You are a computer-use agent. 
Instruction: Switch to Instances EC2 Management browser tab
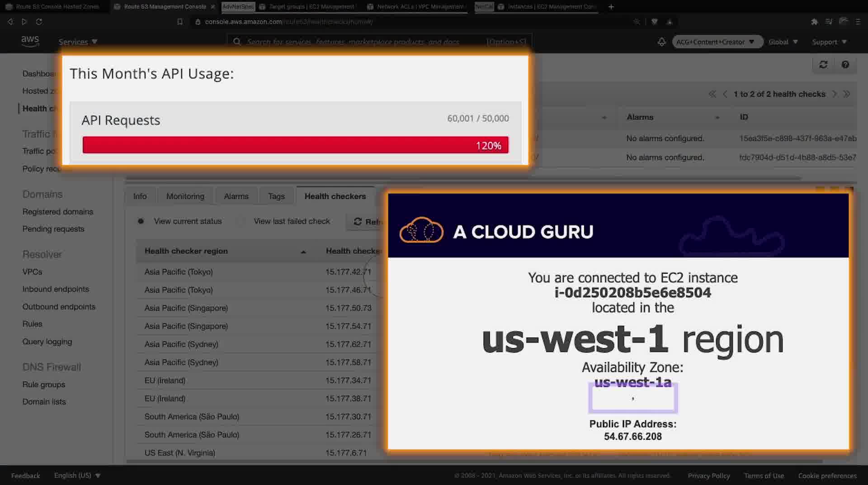[547, 7]
